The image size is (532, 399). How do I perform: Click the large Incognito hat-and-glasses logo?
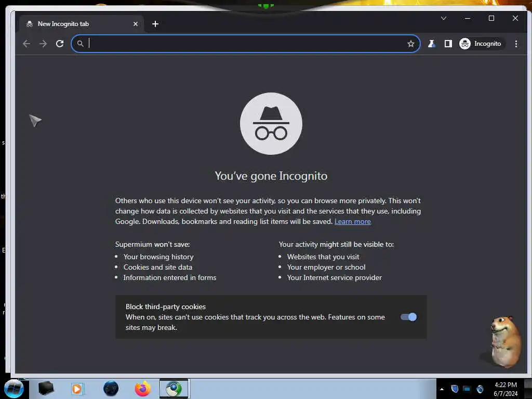tap(271, 124)
